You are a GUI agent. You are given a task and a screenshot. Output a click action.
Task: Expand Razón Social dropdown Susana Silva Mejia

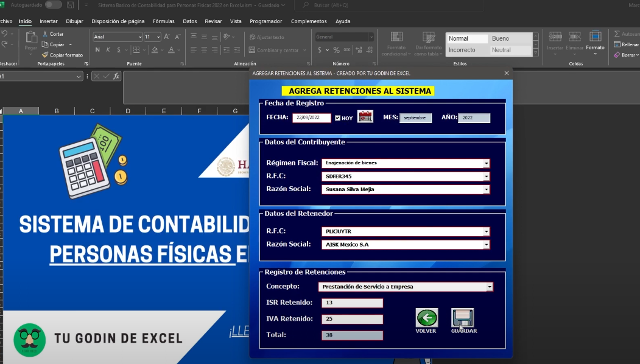click(486, 189)
